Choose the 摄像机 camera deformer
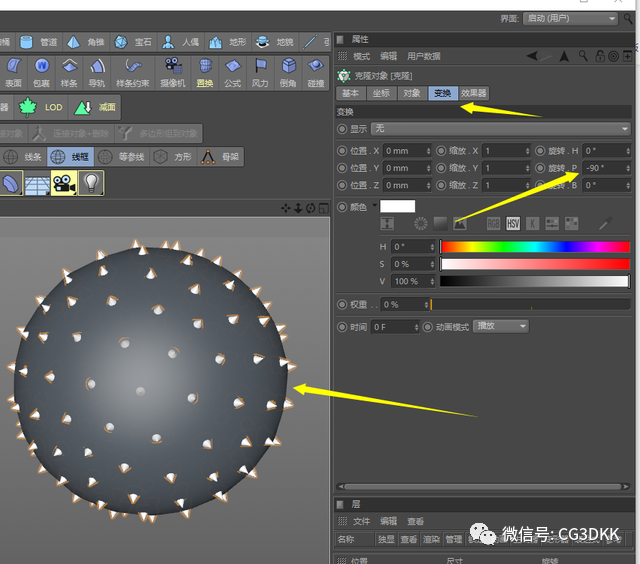The width and height of the screenshot is (640, 564). pyautogui.click(x=173, y=73)
